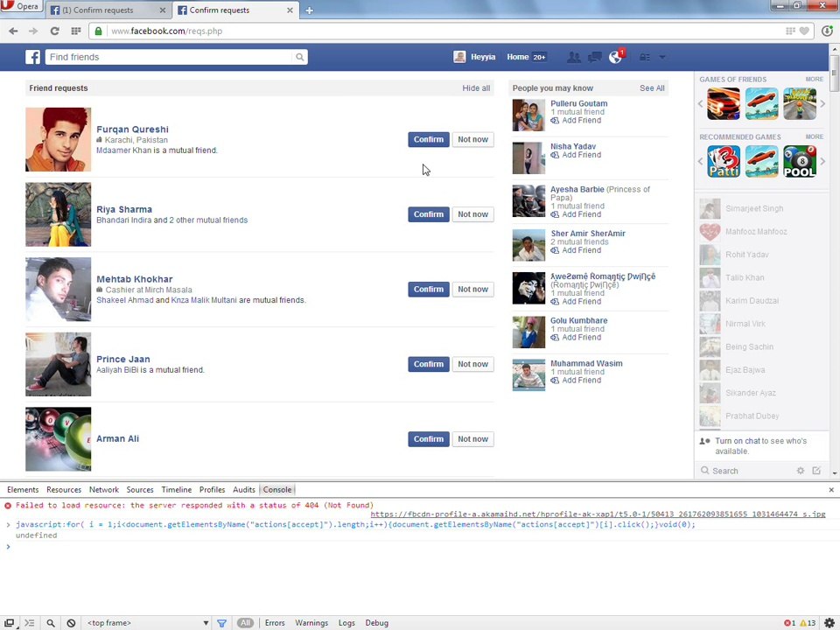Image resolution: width=840 pixels, height=630 pixels.
Task: Click Hide all friend requests
Action: coord(476,88)
